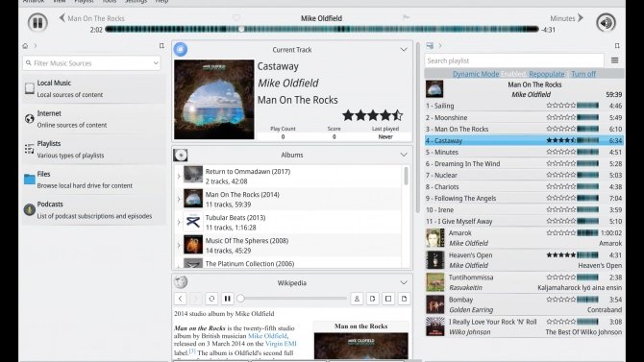The height and width of the screenshot is (362, 644).
Task: Seek within the track on progress bar
Action: click(322, 29)
